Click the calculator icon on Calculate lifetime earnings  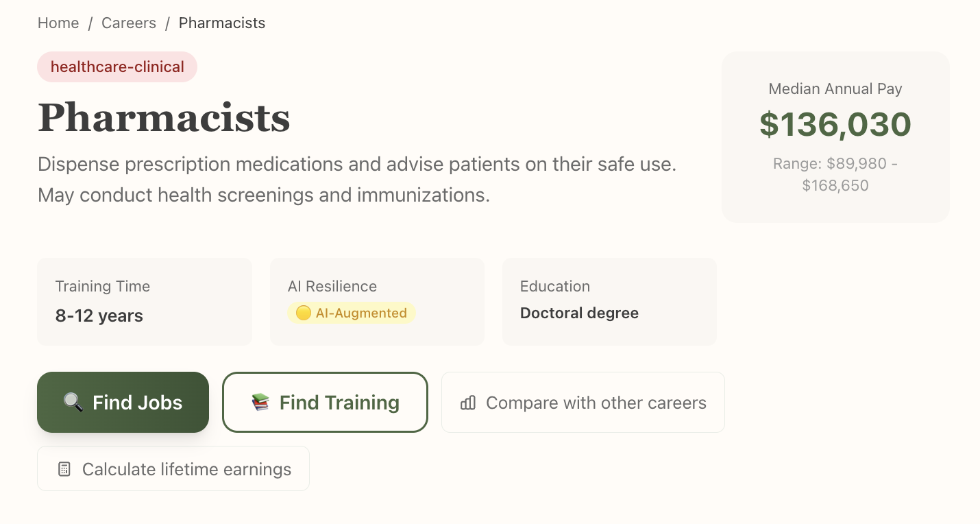tap(64, 468)
